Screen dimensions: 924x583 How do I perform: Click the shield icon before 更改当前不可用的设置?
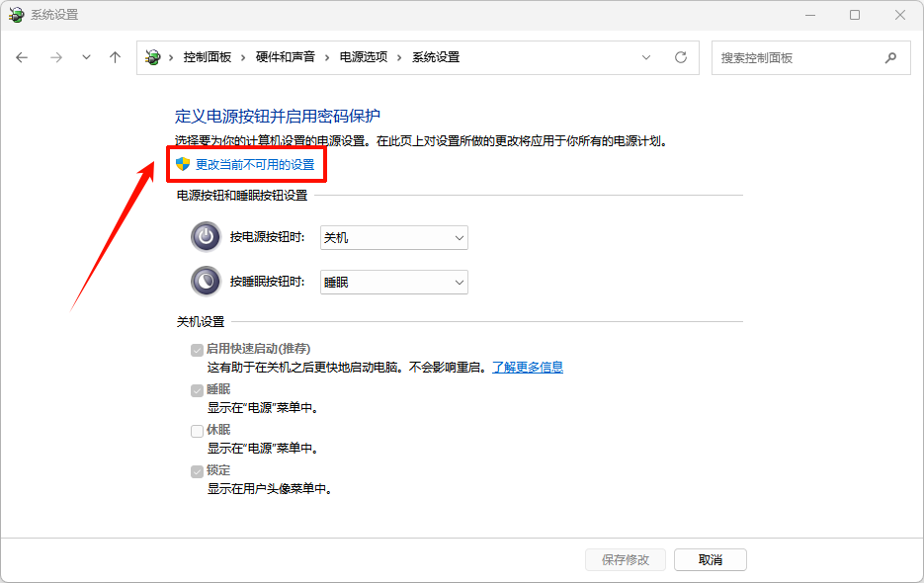pos(182,165)
